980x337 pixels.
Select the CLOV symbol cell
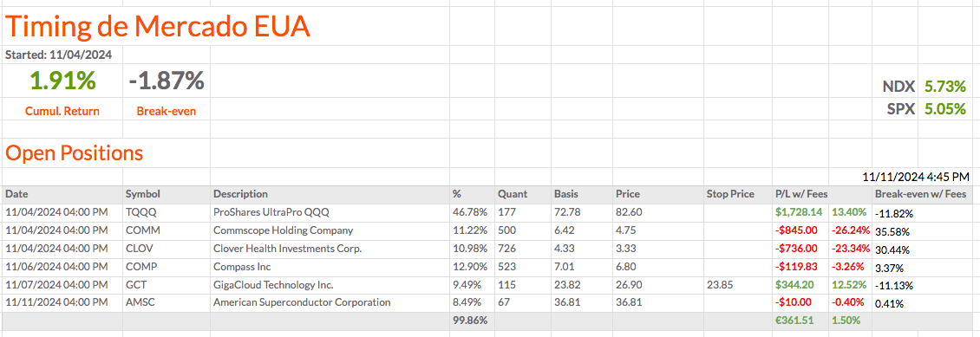167,249
